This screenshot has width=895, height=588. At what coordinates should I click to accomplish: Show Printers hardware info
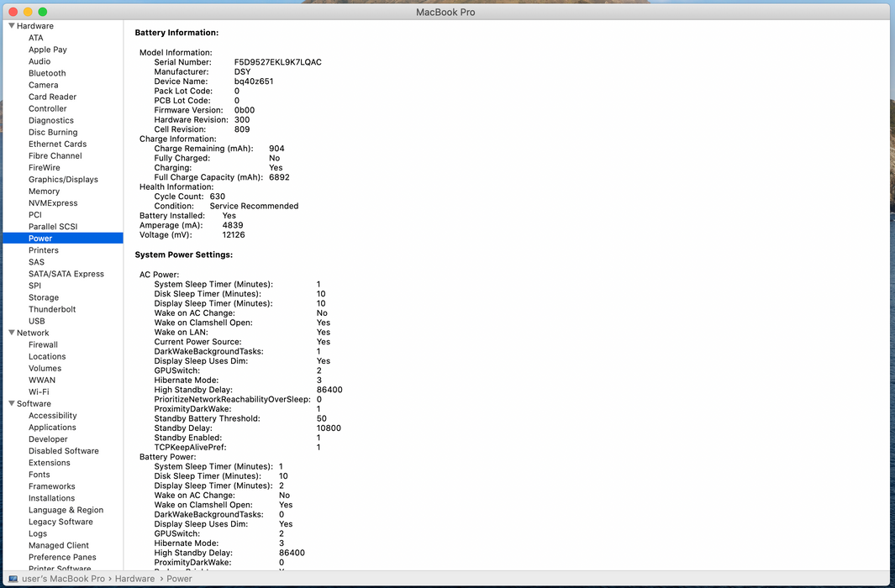coord(44,249)
